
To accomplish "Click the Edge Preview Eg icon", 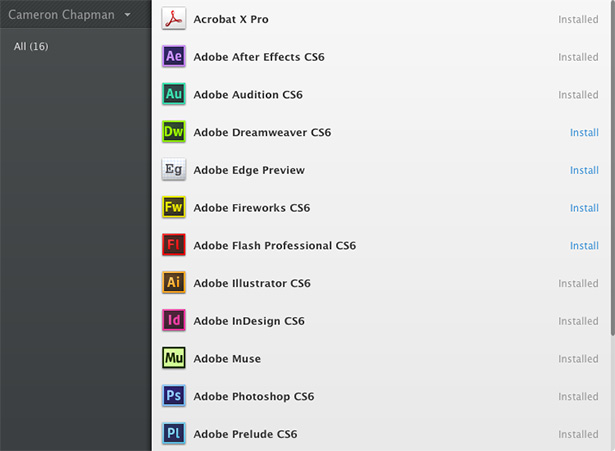I will click(x=174, y=169).
